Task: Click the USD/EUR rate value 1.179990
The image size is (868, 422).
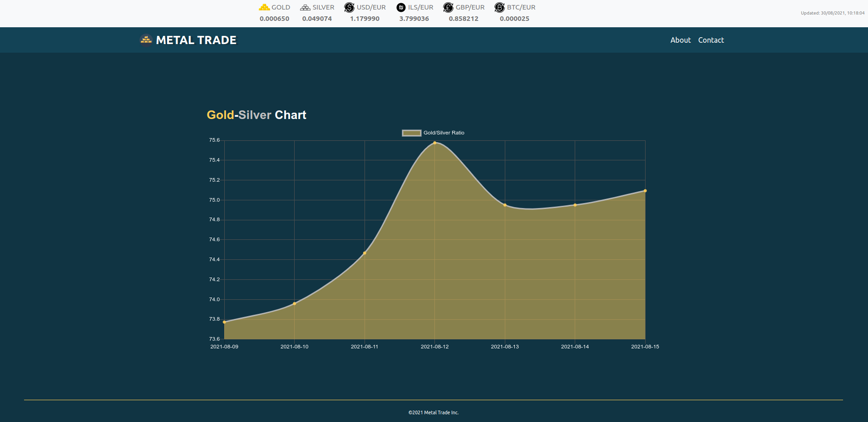Action: 364,19
